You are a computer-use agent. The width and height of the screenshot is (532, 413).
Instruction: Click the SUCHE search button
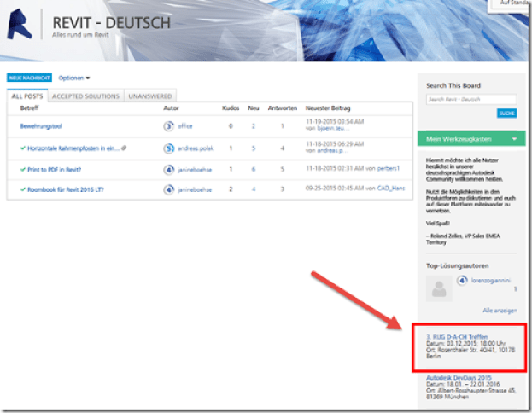click(507, 113)
